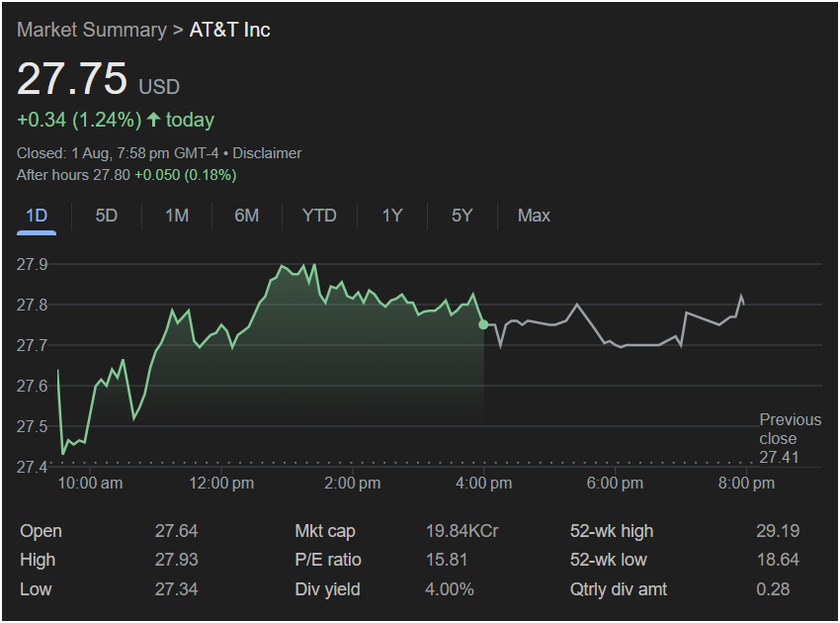This screenshot has width=840, height=623.
Task: Switch to the 1Y range tab
Action: [392, 216]
